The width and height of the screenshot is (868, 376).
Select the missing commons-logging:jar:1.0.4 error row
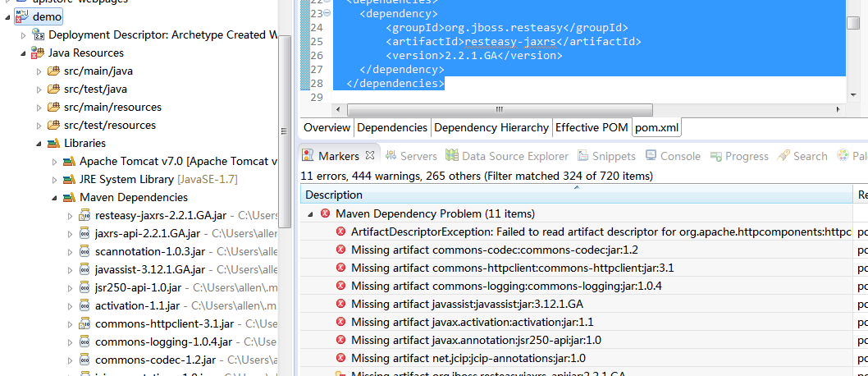(x=576, y=286)
